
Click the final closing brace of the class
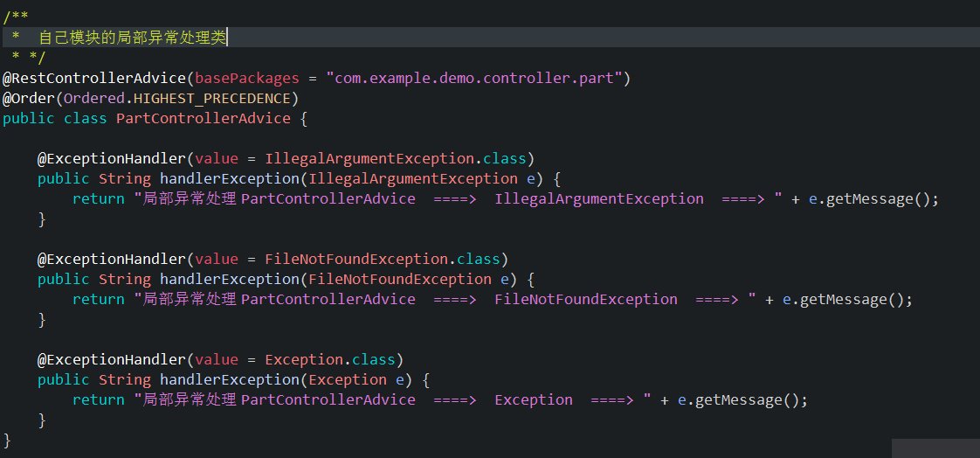[8, 439]
